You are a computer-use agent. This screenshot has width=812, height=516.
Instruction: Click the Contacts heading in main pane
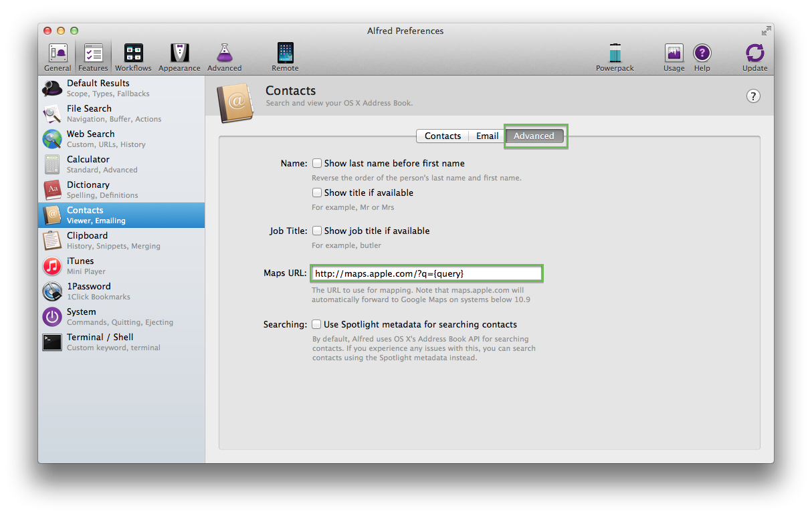(x=290, y=91)
